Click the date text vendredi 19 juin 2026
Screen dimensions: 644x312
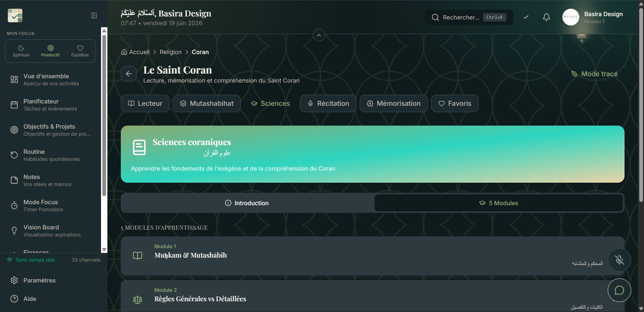pyautogui.click(x=173, y=23)
